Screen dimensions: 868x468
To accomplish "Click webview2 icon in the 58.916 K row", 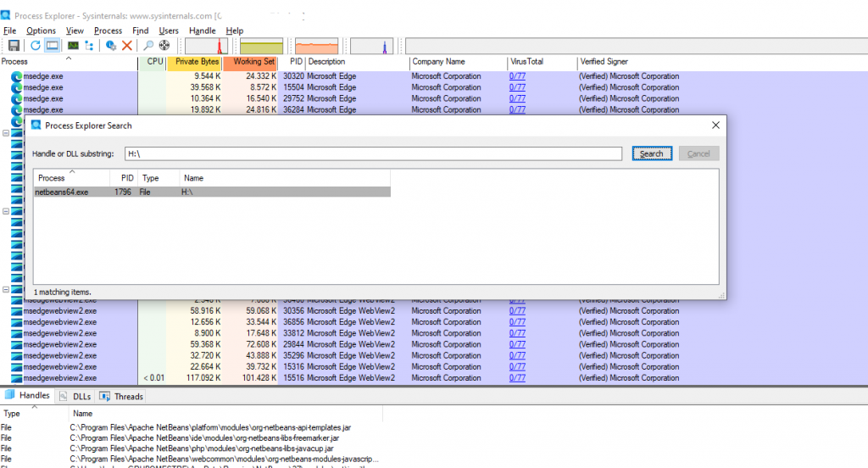I will (17, 310).
